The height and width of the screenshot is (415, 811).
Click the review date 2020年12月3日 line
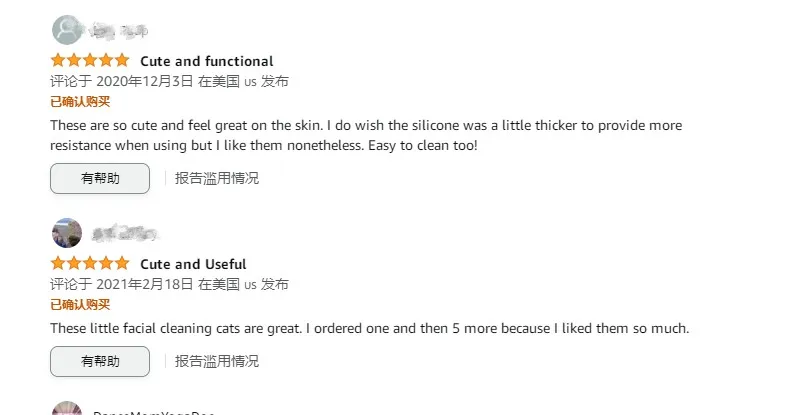click(x=169, y=81)
